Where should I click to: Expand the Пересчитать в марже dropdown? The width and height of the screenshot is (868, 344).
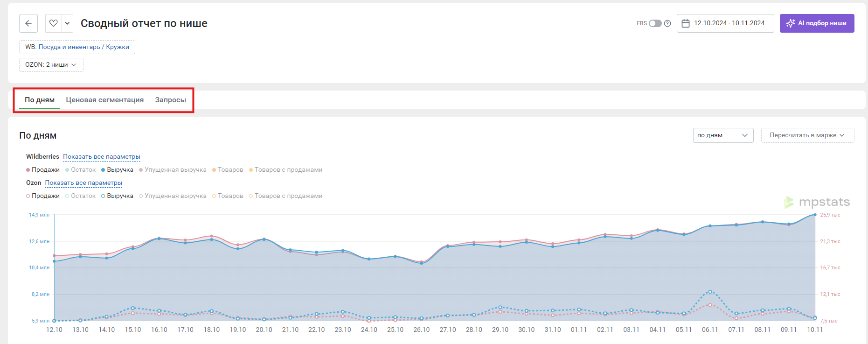[x=808, y=135]
